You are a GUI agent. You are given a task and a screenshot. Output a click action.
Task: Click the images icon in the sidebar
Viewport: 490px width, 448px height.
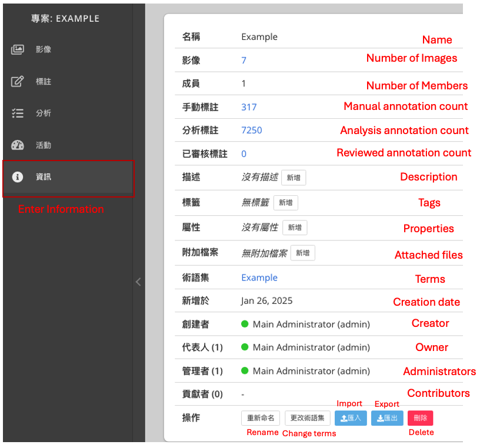pyautogui.click(x=17, y=50)
